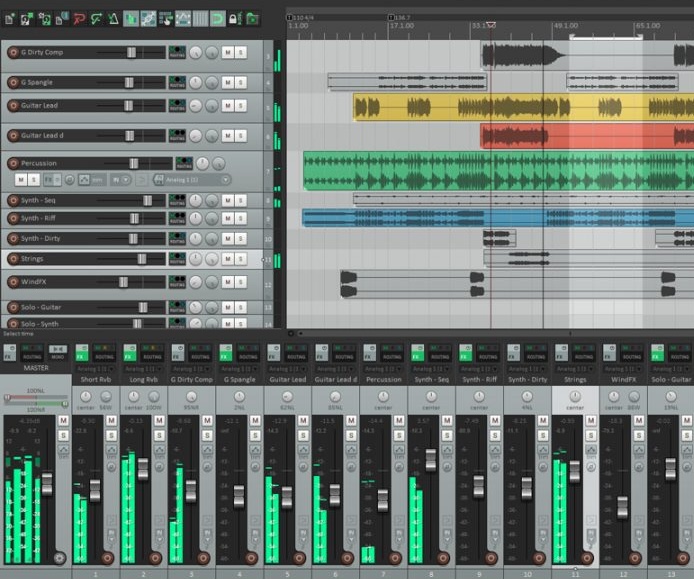This screenshot has height=579, width=694.
Task: Solo the Short Rvb mixer strip
Action: pyautogui.click(x=111, y=436)
